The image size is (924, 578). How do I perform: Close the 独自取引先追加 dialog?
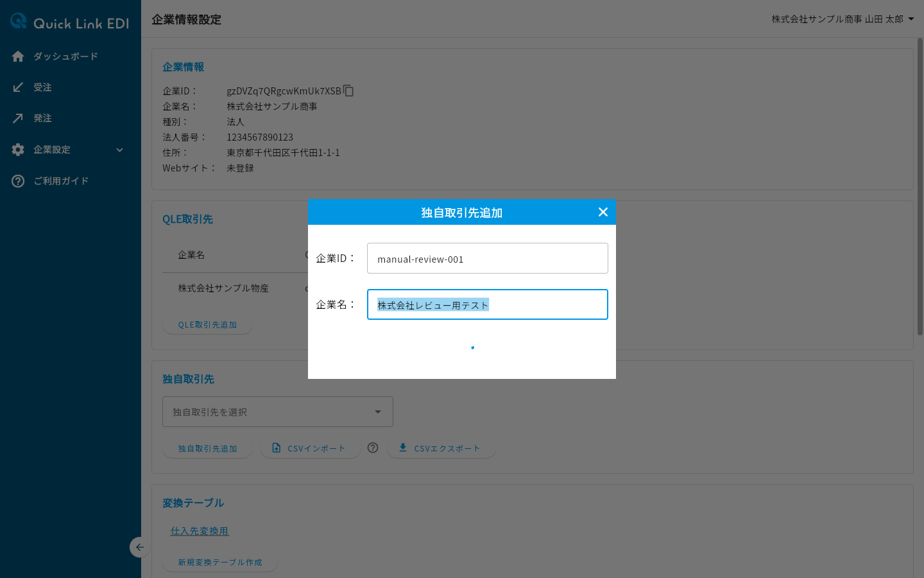click(603, 212)
